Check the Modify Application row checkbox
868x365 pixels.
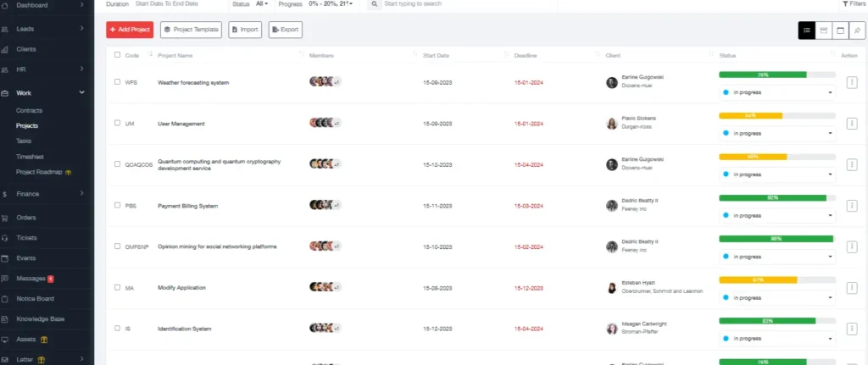[117, 288]
